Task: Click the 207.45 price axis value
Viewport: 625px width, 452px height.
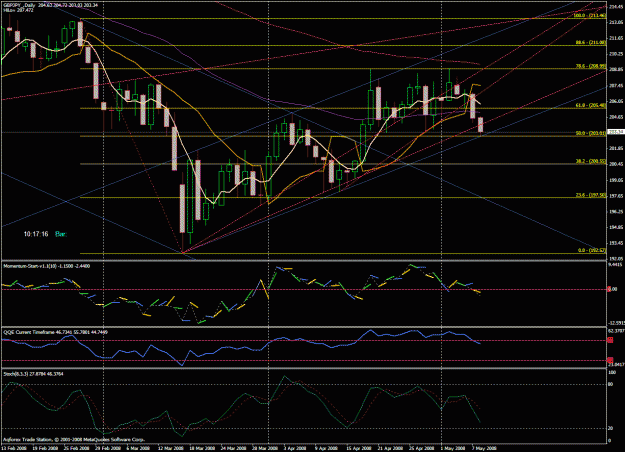Action: click(616, 85)
